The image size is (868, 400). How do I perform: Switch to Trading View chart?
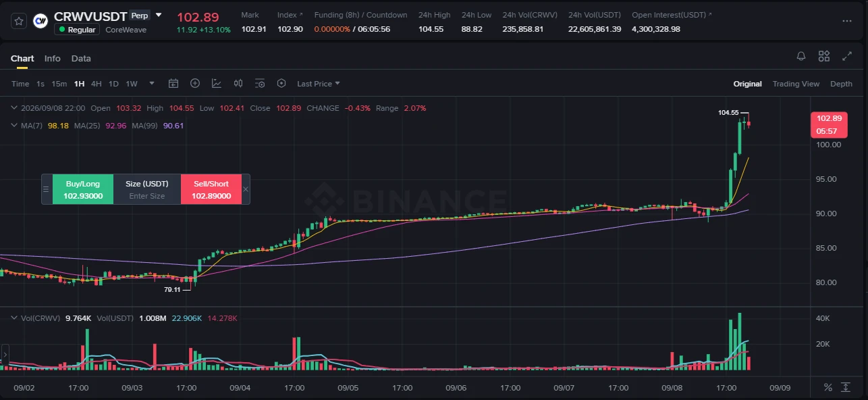(x=796, y=84)
